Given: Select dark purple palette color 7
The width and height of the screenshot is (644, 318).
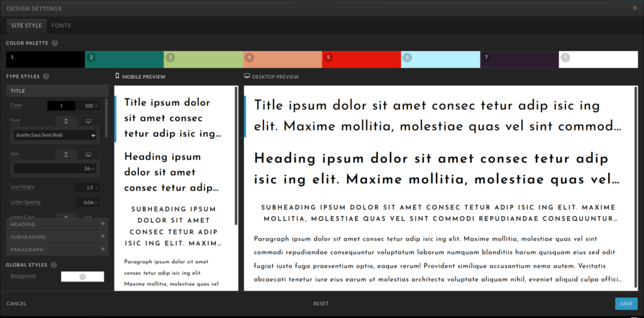Looking at the screenshot, I should tap(519, 60).
